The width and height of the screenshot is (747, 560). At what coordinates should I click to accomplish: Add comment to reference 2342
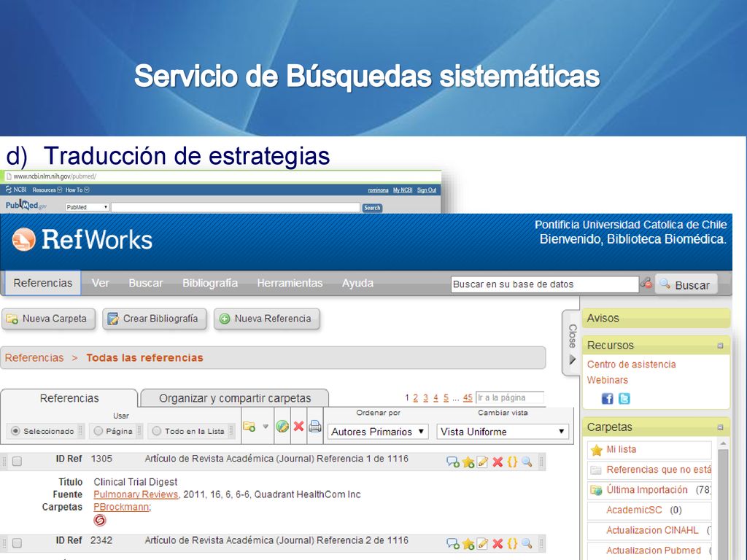[x=452, y=543]
